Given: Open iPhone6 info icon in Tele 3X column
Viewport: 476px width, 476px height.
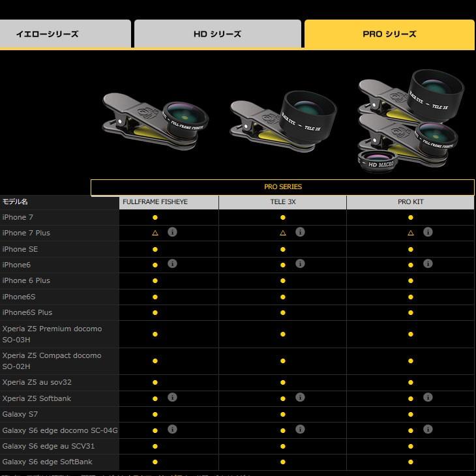Looking at the screenshot, I should click(x=300, y=264).
